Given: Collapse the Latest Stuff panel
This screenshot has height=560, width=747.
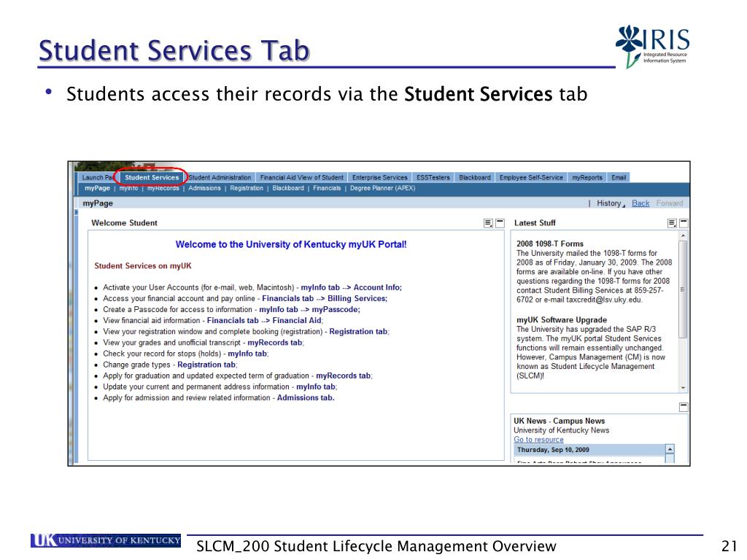Looking at the screenshot, I should [684, 223].
